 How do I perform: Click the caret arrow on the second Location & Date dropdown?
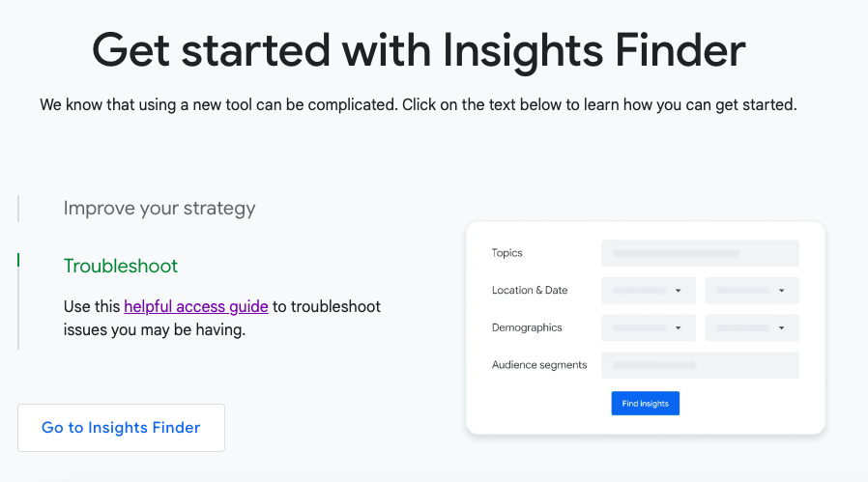click(782, 291)
